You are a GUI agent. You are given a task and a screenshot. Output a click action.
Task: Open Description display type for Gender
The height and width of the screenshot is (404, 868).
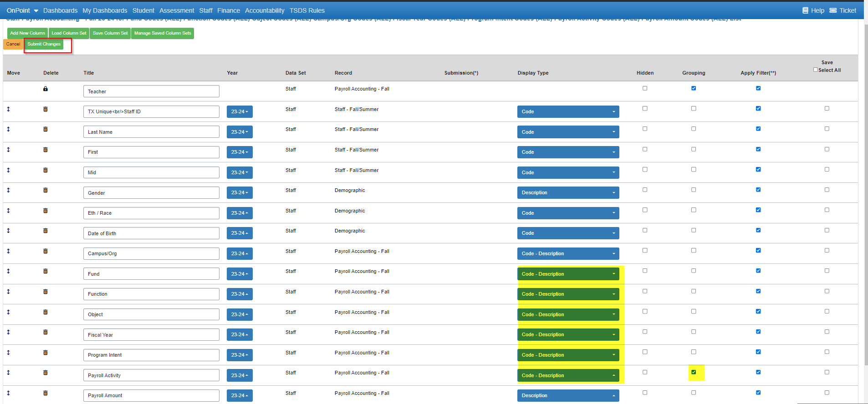(x=568, y=192)
